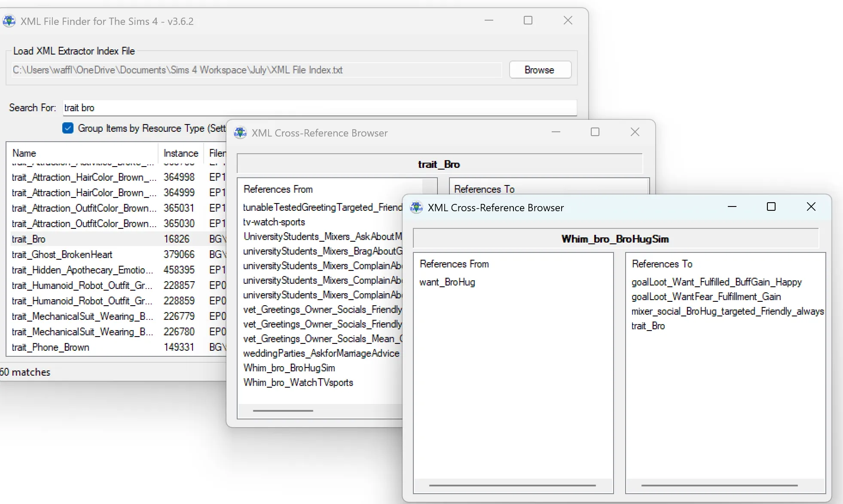
Task: Click the XML File Finder application icon in title bar
Action: coord(9,21)
